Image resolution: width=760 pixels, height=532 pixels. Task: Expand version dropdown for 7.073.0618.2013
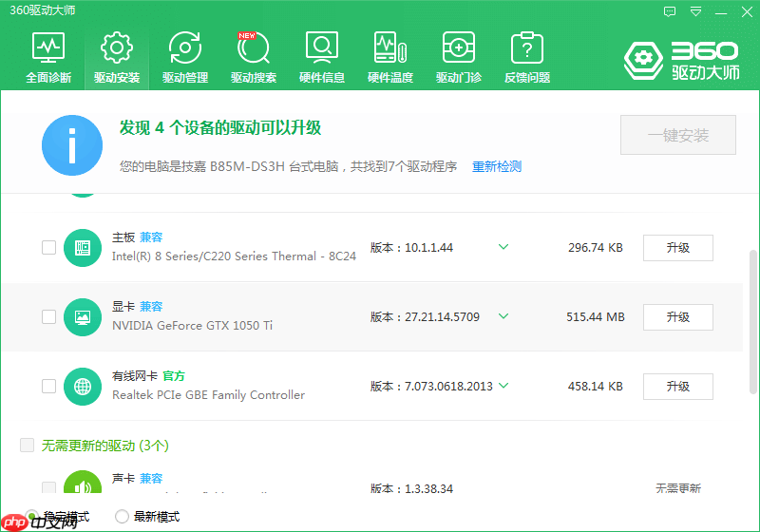pyautogui.click(x=503, y=385)
